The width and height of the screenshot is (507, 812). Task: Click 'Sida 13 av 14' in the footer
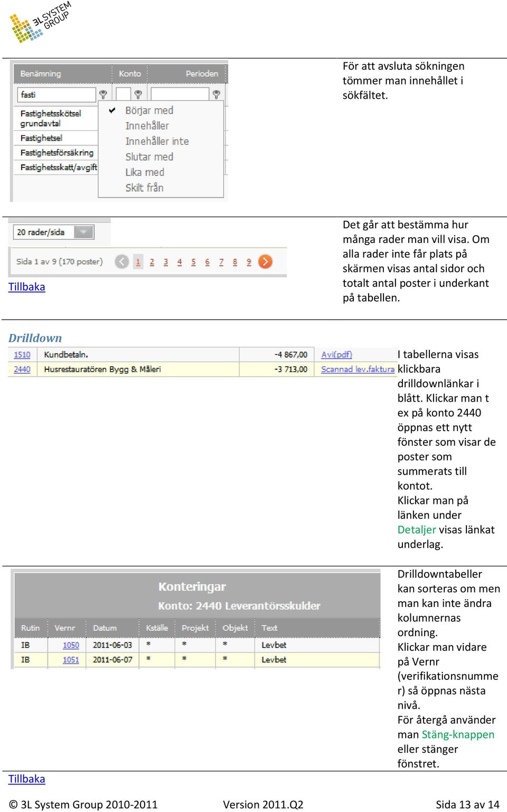[x=467, y=805]
